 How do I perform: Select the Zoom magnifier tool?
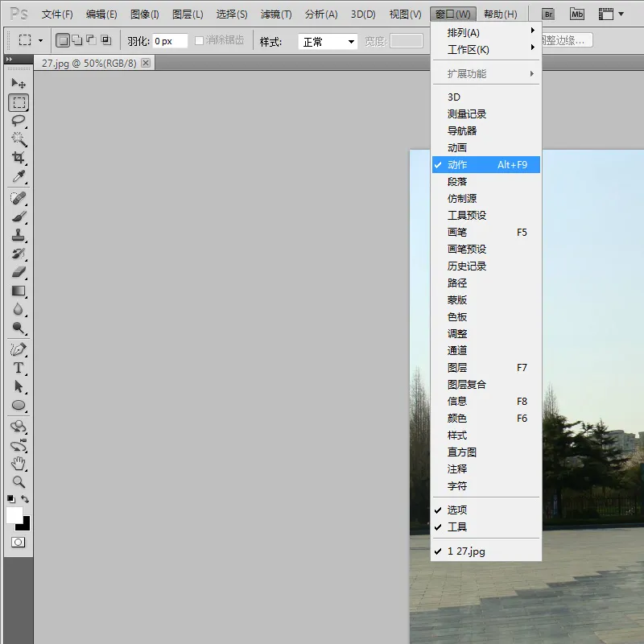tap(19, 482)
